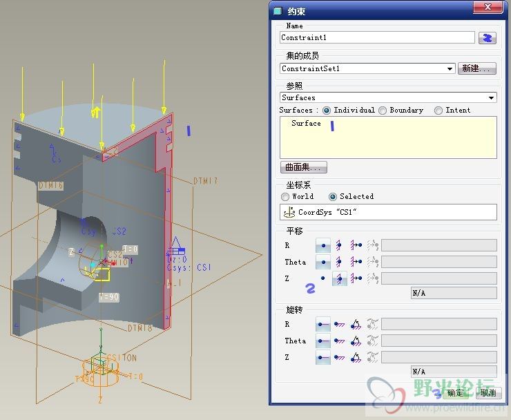Screen dimensions: 511x420
Task: Set translation Theta to Prescribed
Action: (x=356, y=262)
